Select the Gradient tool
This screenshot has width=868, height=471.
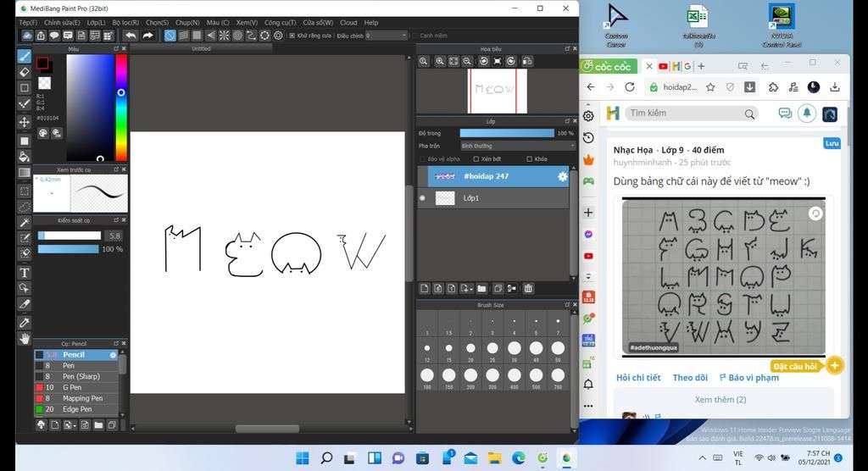25,173
